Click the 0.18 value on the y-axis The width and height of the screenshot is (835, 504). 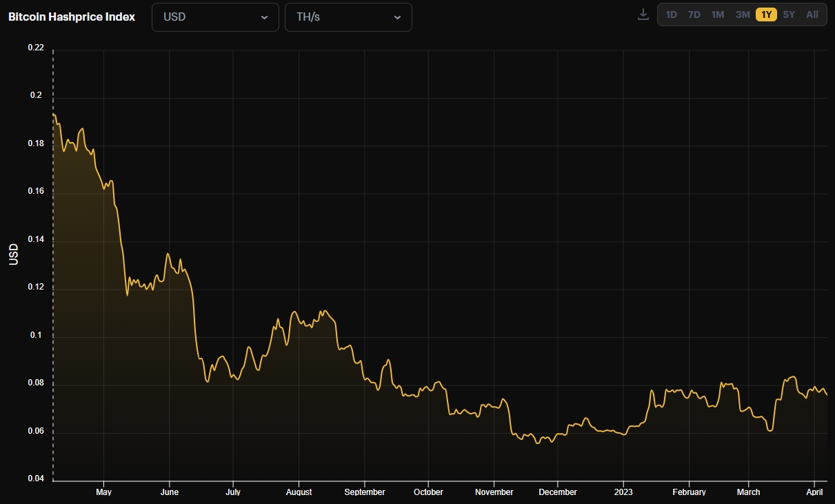point(36,143)
